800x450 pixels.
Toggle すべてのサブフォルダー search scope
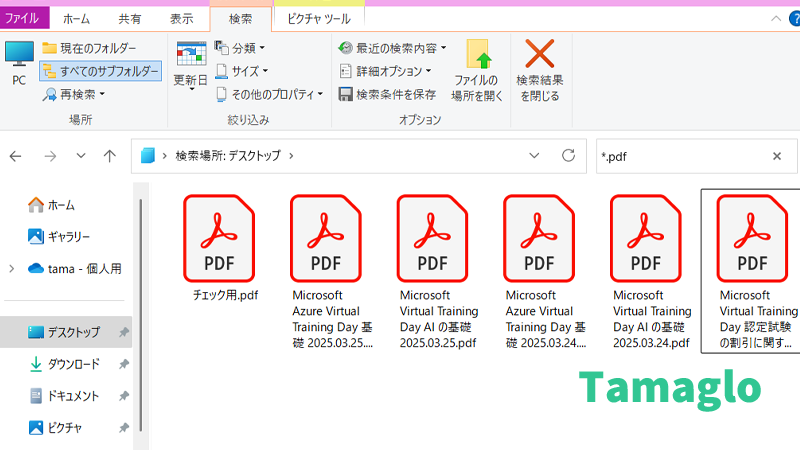pos(100,71)
